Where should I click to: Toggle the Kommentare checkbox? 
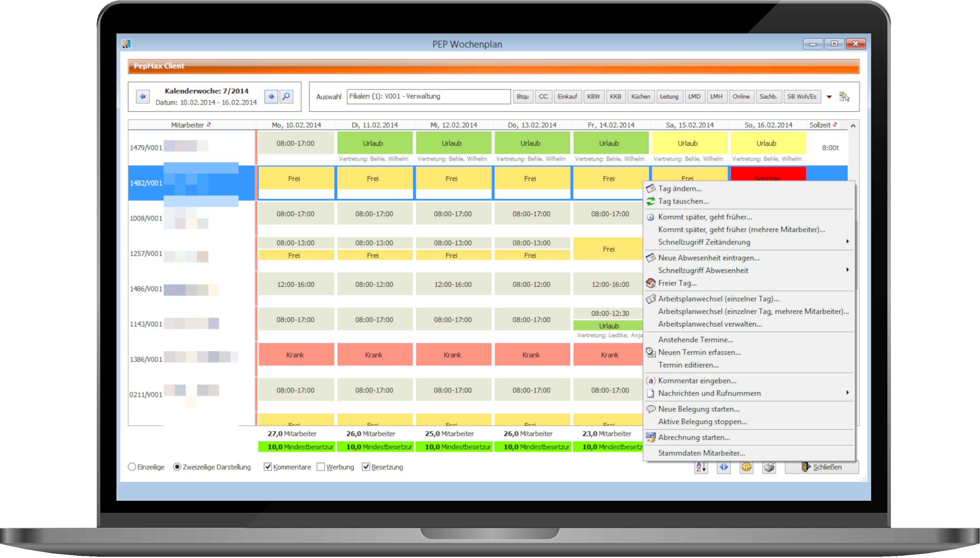click(x=268, y=467)
